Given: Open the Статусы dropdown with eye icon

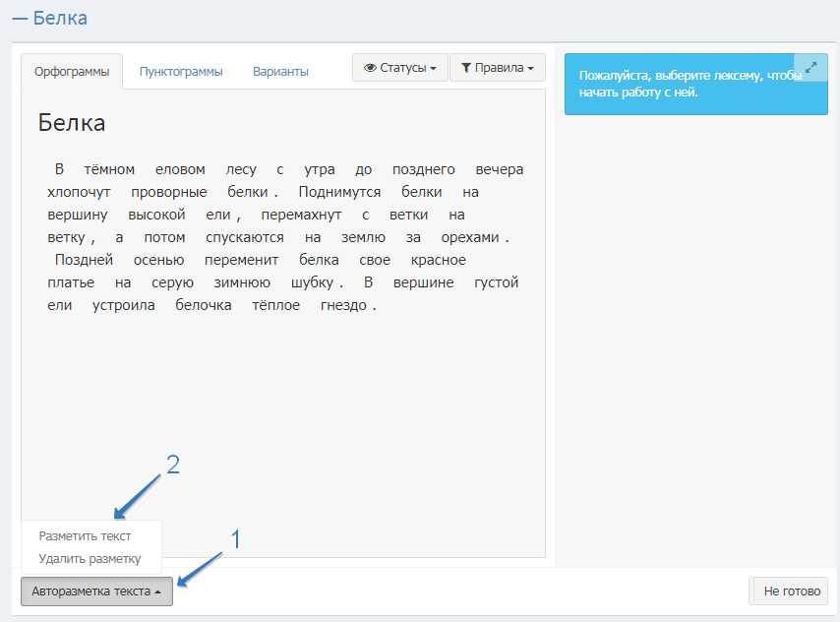Looking at the screenshot, I should click(x=399, y=68).
